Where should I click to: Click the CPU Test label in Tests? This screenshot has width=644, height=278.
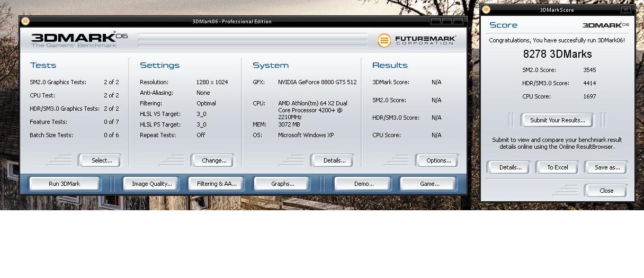[42, 95]
